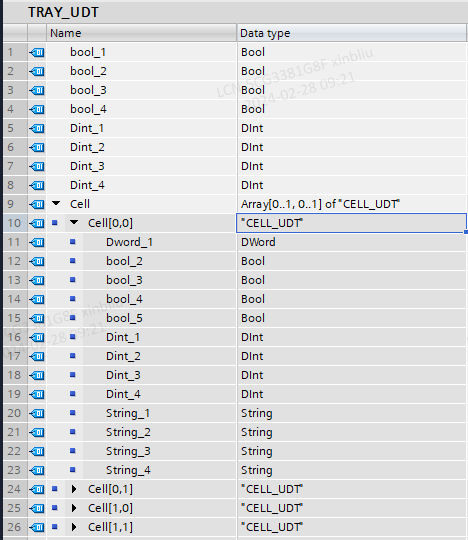Click the Data type column header
This screenshot has height=540, width=468.
352,33
